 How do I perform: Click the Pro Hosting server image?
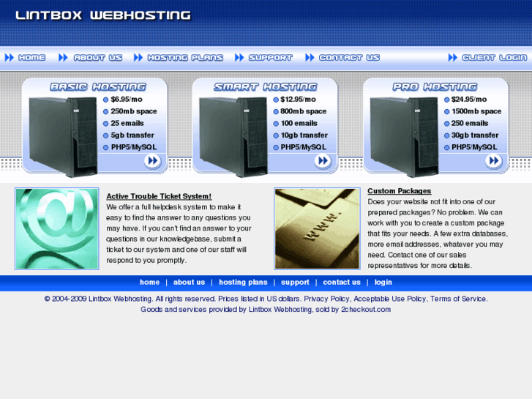click(x=404, y=137)
